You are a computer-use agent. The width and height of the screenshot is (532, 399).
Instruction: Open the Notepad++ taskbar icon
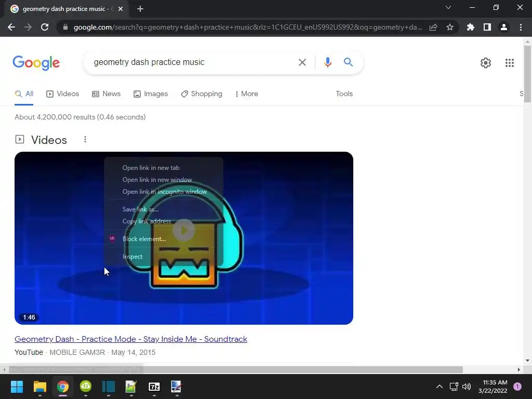pyautogui.click(x=131, y=387)
